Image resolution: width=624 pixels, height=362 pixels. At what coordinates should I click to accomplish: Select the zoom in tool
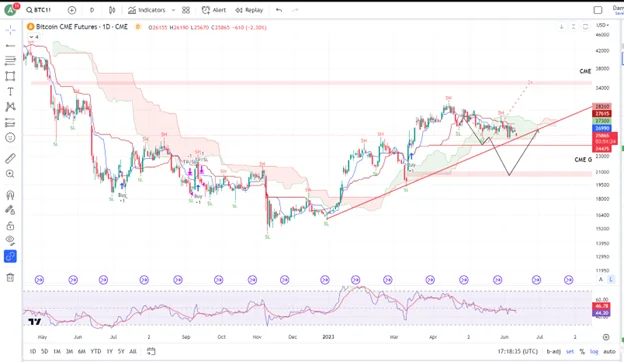coord(10,174)
